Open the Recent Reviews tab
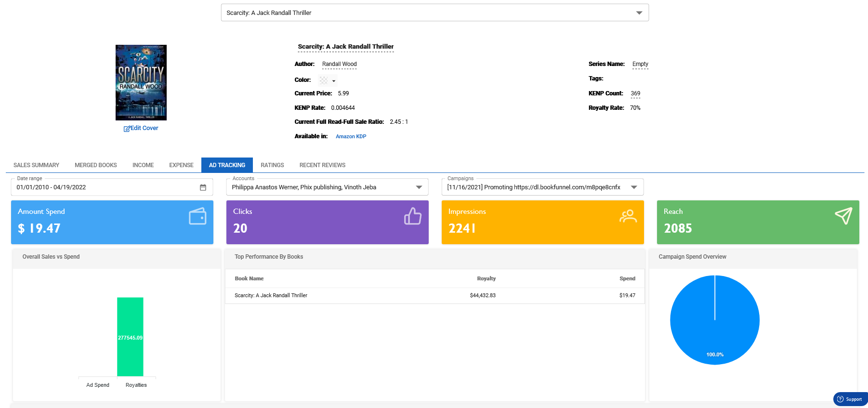Viewport: 868px width, 408px height. click(x=322, y=165)
